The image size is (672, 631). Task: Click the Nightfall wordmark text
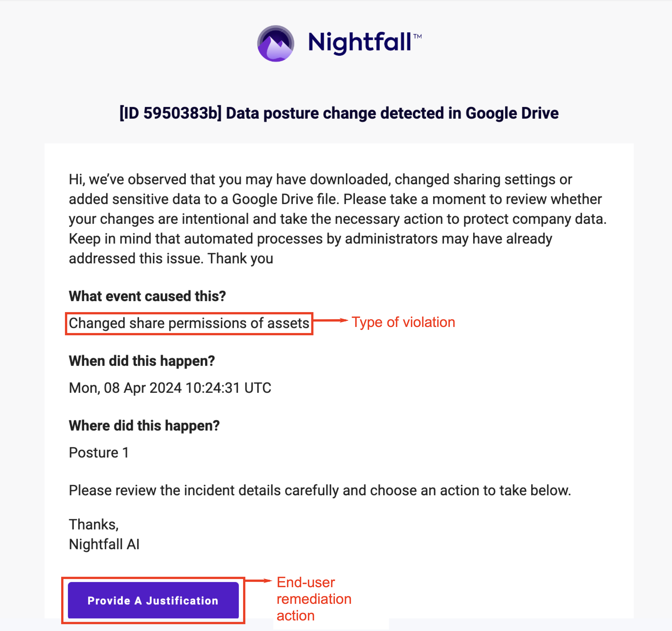[x=360, y=43]
